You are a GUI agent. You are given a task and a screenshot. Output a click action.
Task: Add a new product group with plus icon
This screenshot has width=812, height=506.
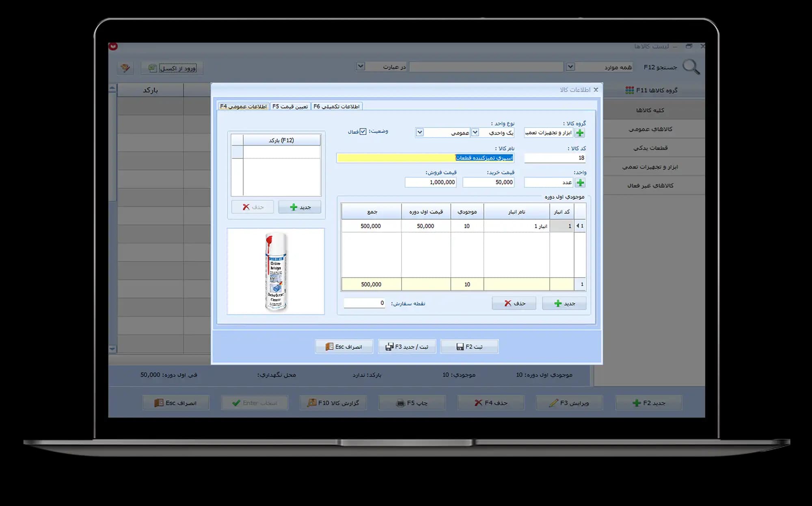click(580, 133)
